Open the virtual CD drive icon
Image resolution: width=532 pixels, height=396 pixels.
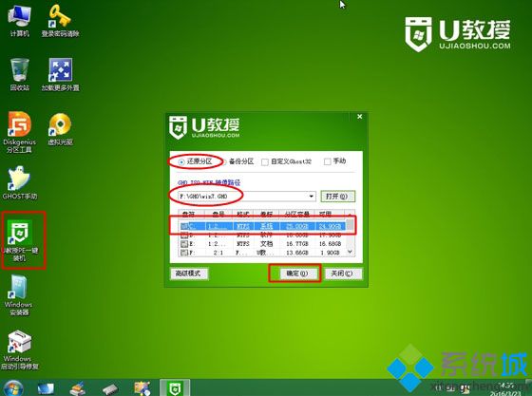(60, 129)
